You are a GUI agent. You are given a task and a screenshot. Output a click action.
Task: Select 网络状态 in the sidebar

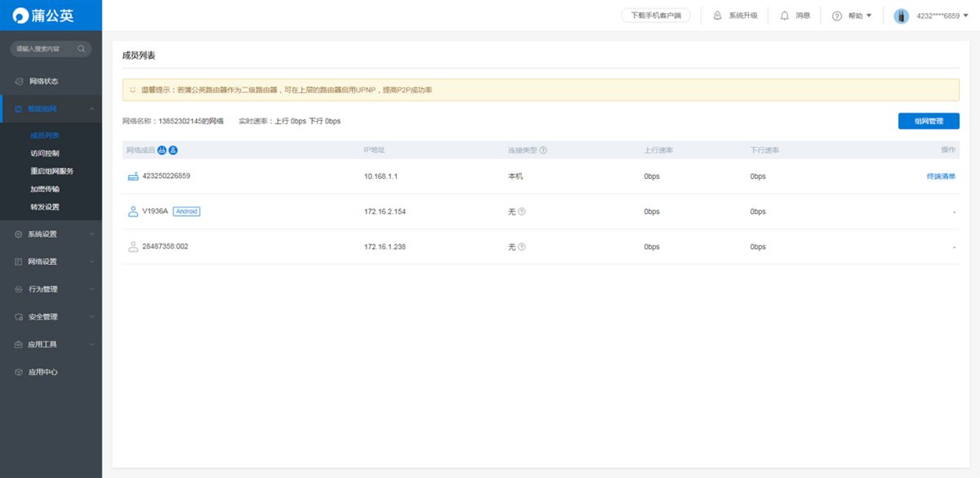(x=43, y=81)
